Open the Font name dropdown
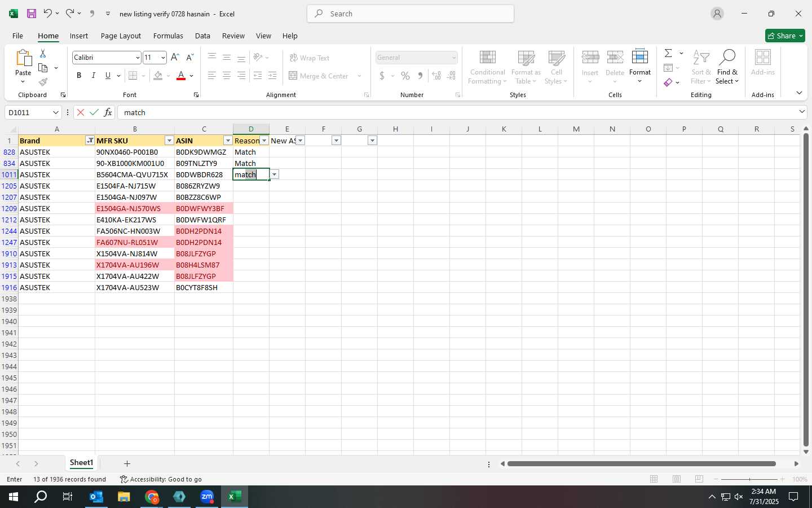 (x=137, y=58)
